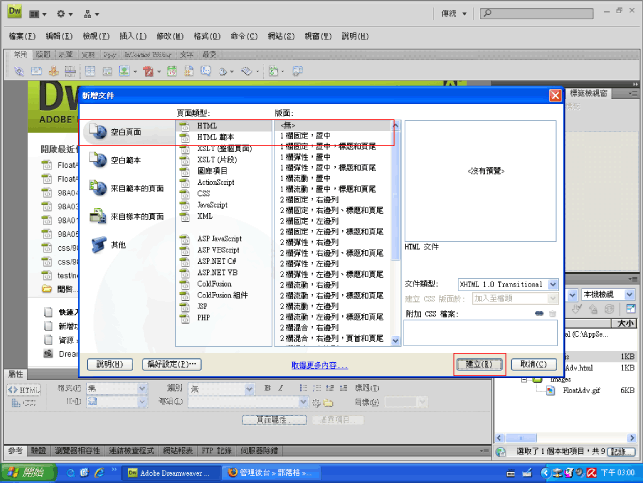Open layout dropdown in application bar
Viewport: 643px width, 483px height.
(x=38, y=14)
